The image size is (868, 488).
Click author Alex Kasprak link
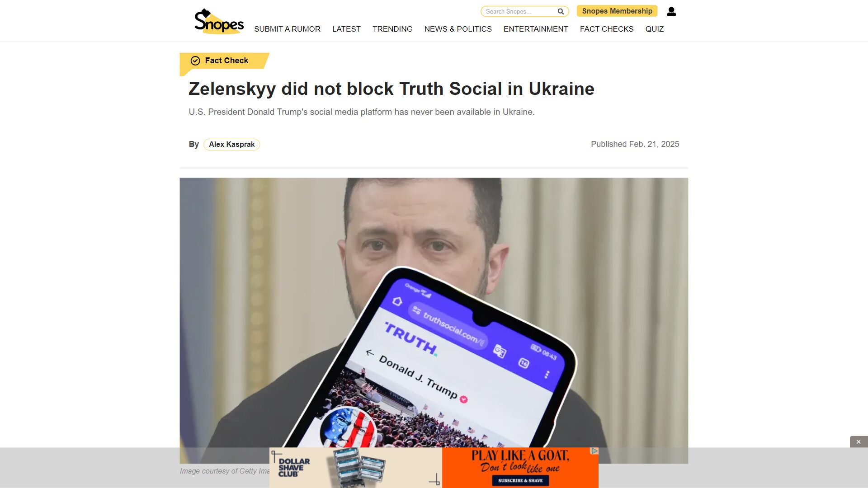(232, 144)
